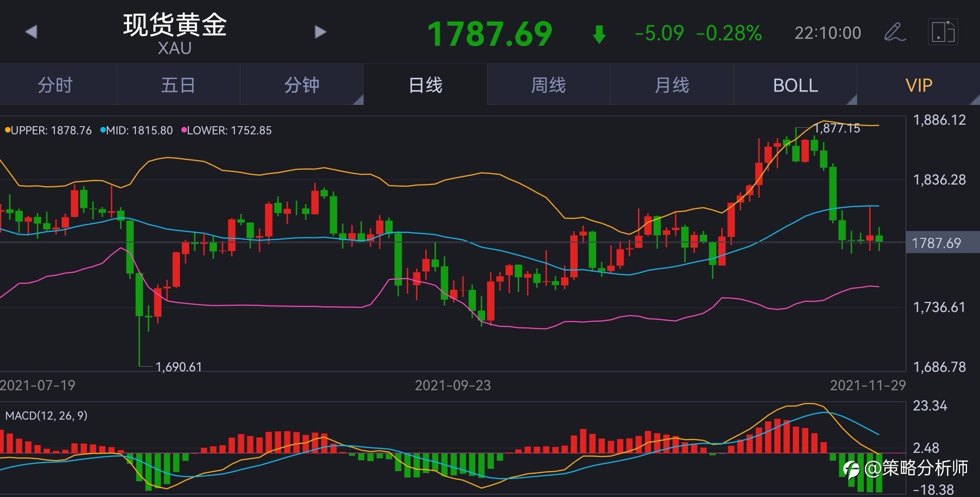Go to next instrument with right arrow
This screenshot has width=980, height=497.
coord(320,32)
